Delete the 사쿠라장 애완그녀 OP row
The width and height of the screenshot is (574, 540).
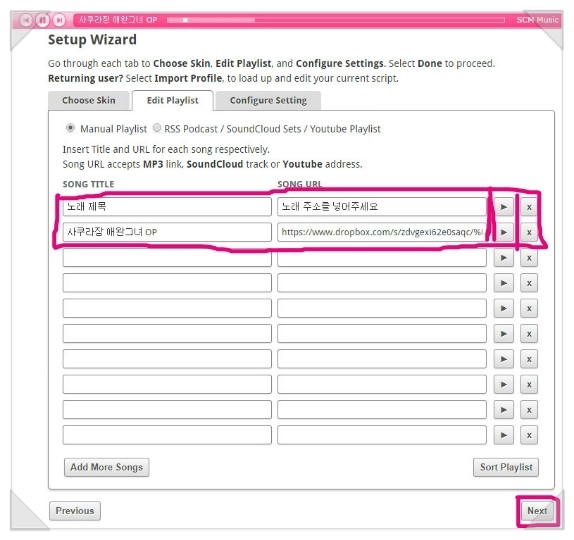click(x=529, y=232)
